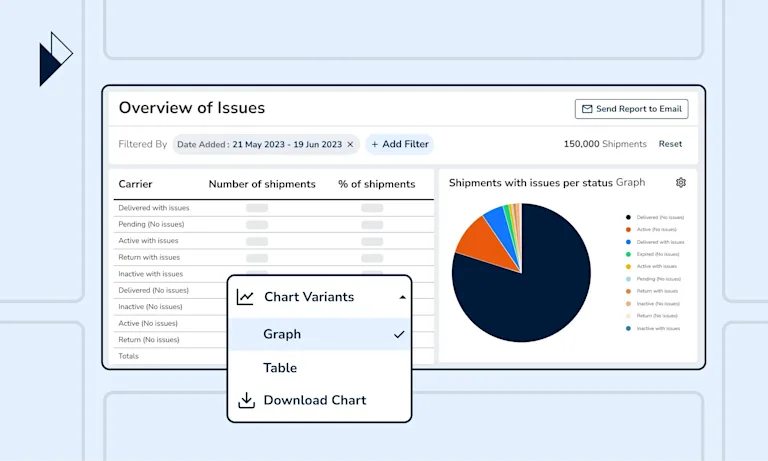Click the Filtered By label
Image resolution: width=768 pixels, height=461 pixels.
pos(143,144)
